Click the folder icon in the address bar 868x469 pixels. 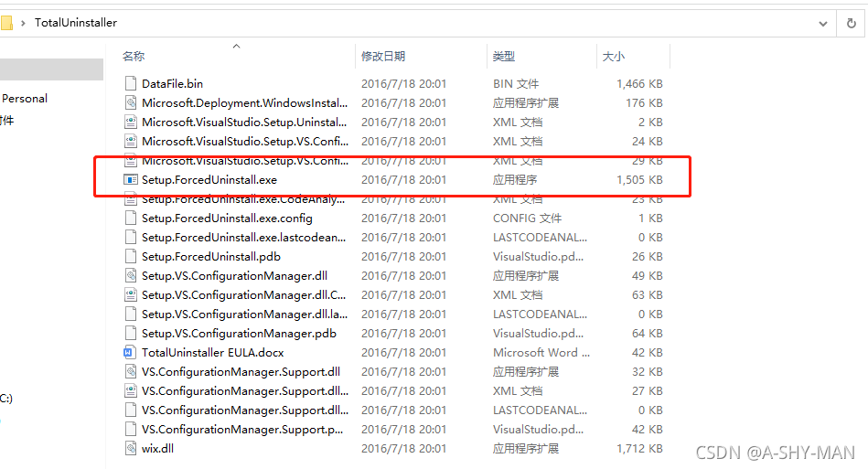6,23
